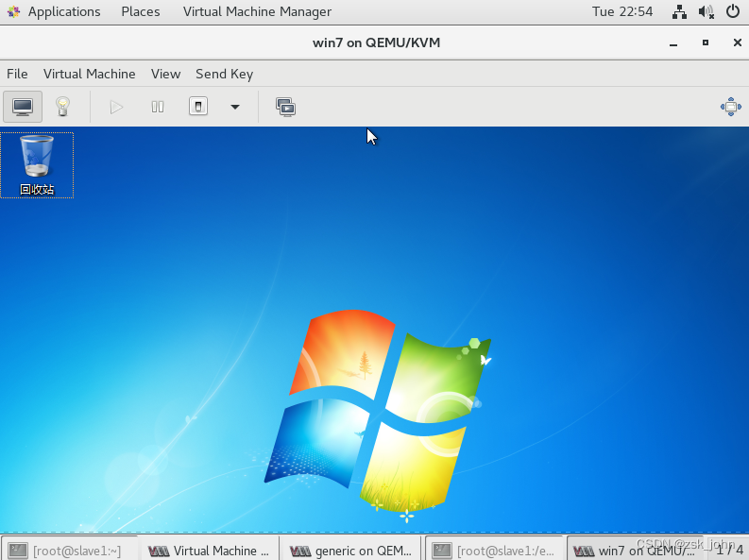This screenshot has width=749, height=560.
Task: Switch to Virtual Machine Manager taskbar window
Action: (209, 551)
